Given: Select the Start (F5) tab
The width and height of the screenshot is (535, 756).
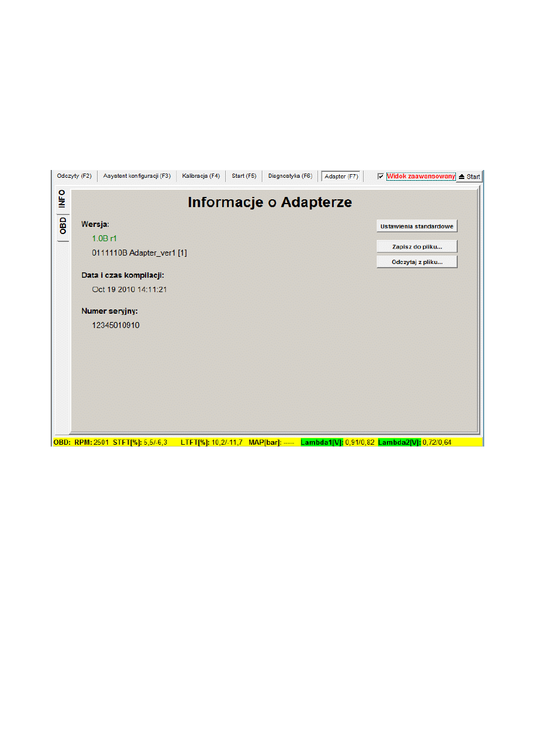Looking at the screenshot, I should (244, 176).
